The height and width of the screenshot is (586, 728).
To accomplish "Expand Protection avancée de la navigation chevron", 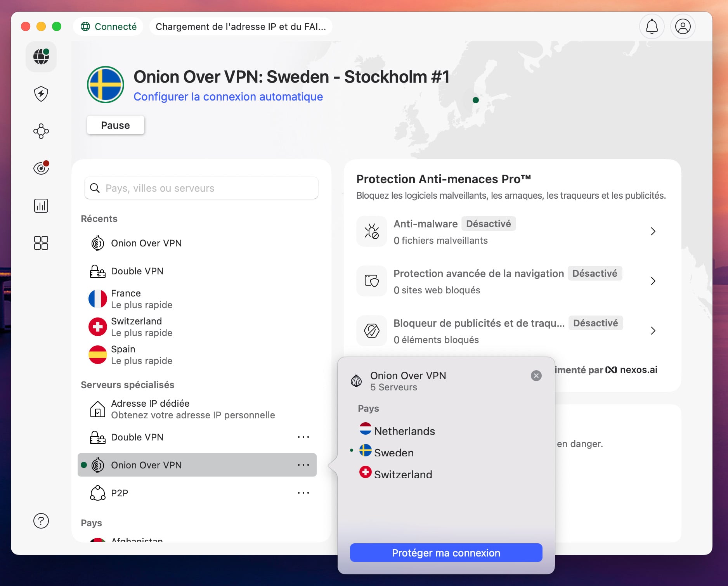I will pyautogui.click(x=653, y=281).
